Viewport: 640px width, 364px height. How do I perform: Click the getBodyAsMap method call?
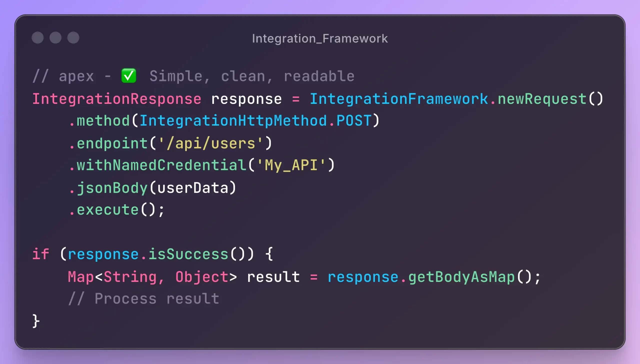(461, 277)
